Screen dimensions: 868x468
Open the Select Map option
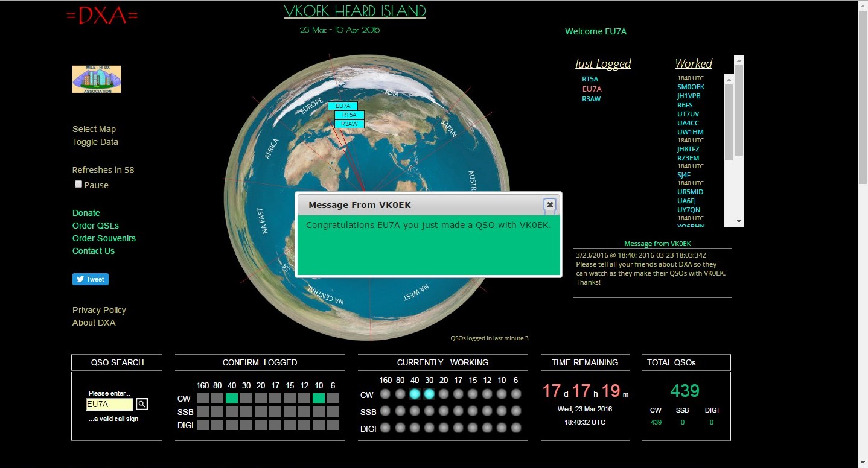pyautogui.click(x=94, y=129)
